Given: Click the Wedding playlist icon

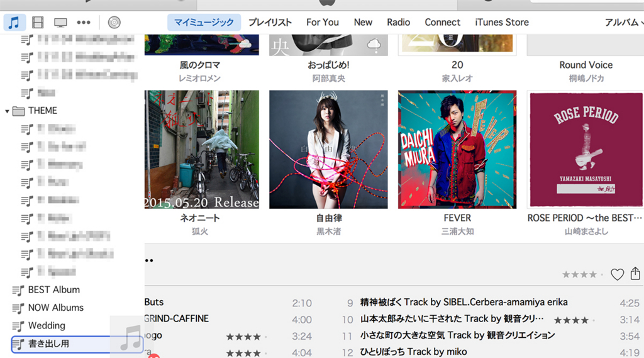Looking at the screenshot, I should (18, 327).
